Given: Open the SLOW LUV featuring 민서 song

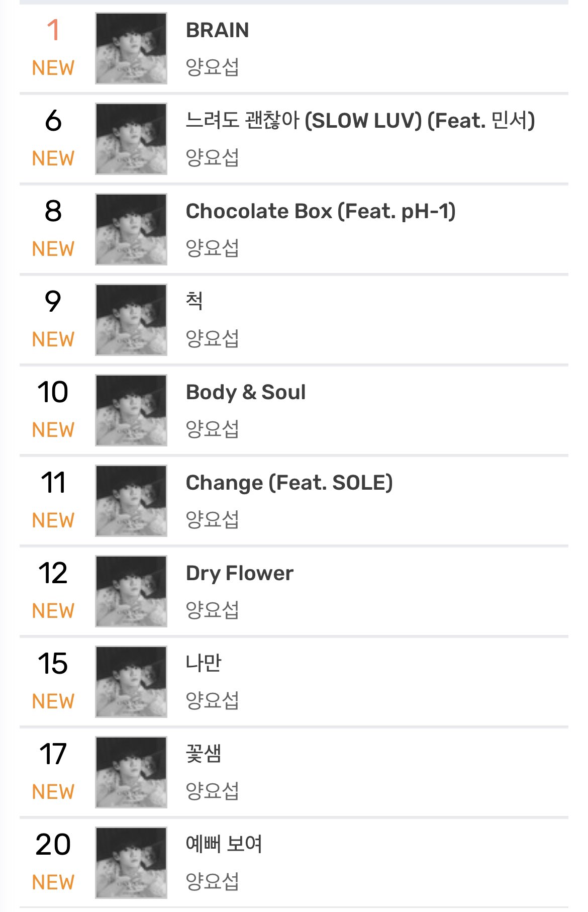Looking at the screenshot, I should coord(360,121).
